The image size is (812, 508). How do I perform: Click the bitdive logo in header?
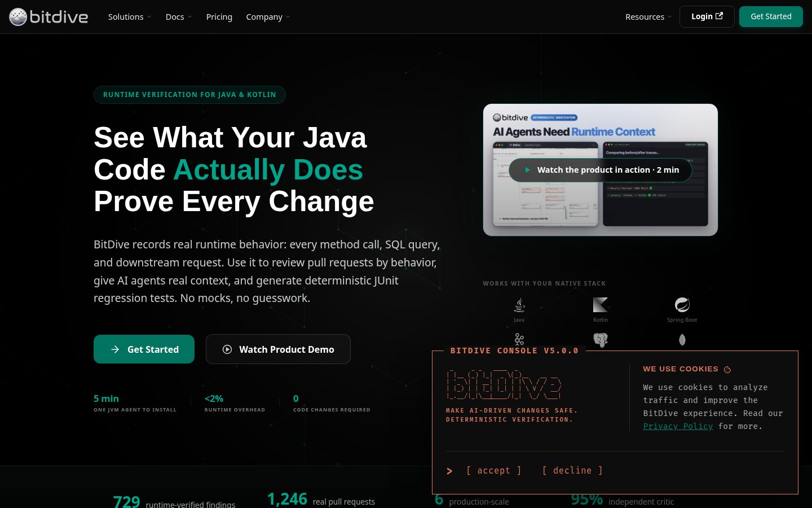tap(48, 17)
